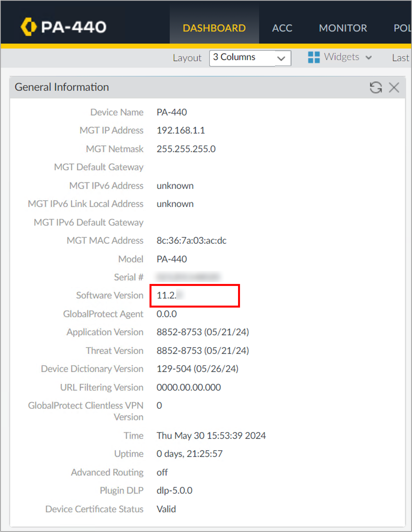Expand the Widgets menu chevron
This screenshot has height=532, width=412.
tap(368, 58)
